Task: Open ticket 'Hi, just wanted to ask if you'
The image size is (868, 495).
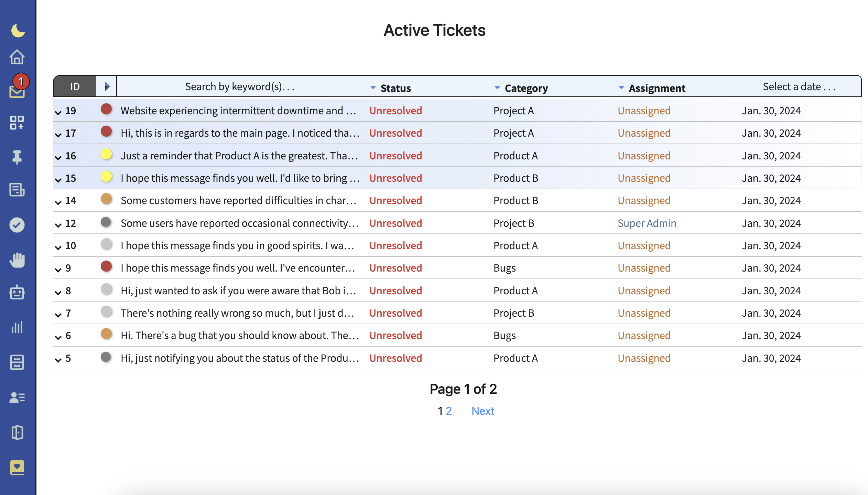Action: (x=238, y=291)
